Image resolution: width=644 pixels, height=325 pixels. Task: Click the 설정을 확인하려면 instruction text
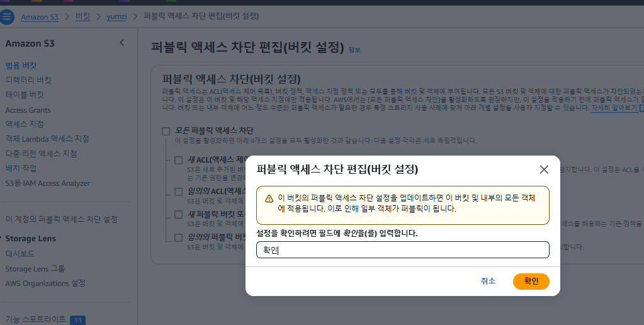coord(337,234)
